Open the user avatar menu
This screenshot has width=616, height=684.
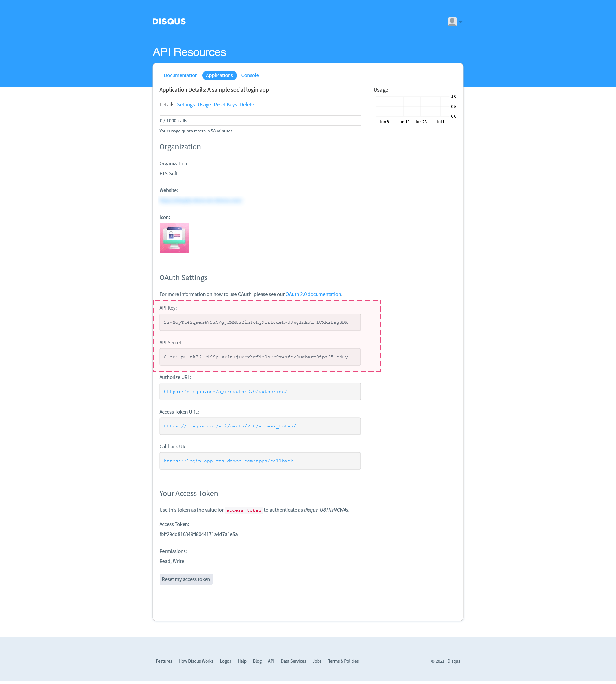(452, 22)
